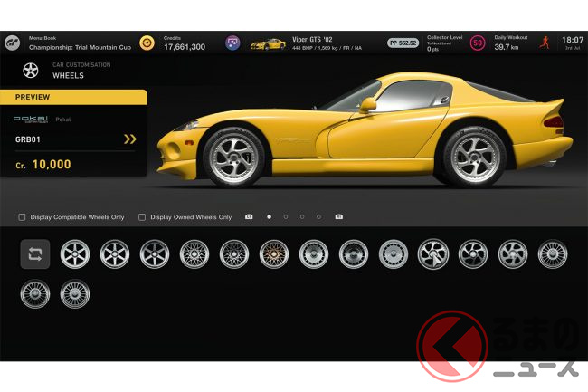Enable Display Owned Wheels Only
This screenshot has height=392, width=588.
(142, 217)
